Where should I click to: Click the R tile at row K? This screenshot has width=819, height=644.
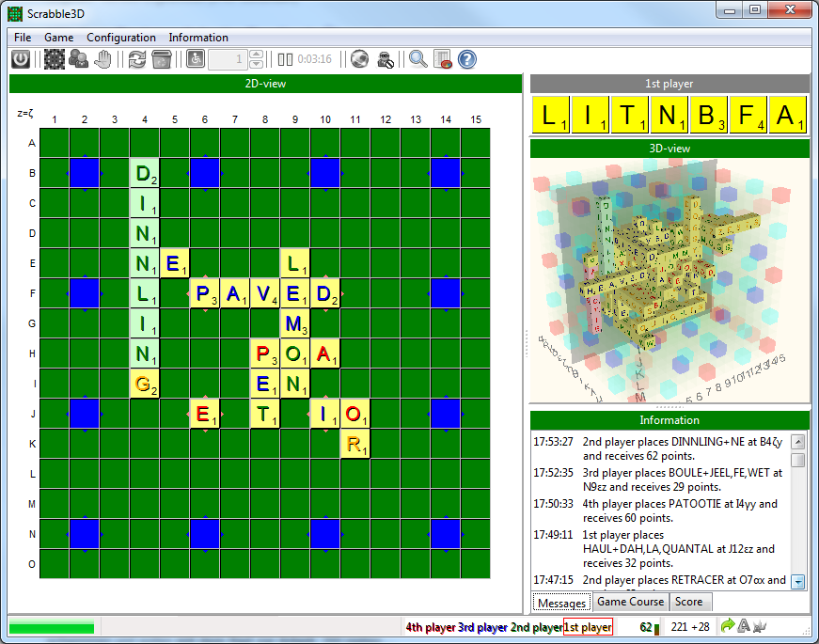355,444
